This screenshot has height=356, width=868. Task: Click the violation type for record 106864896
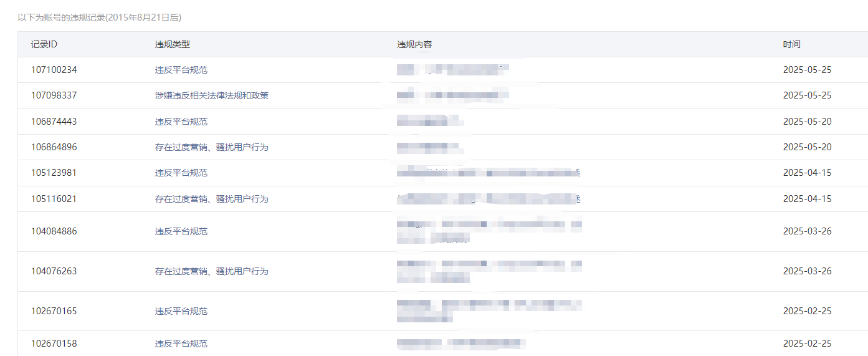click(212, 147)
